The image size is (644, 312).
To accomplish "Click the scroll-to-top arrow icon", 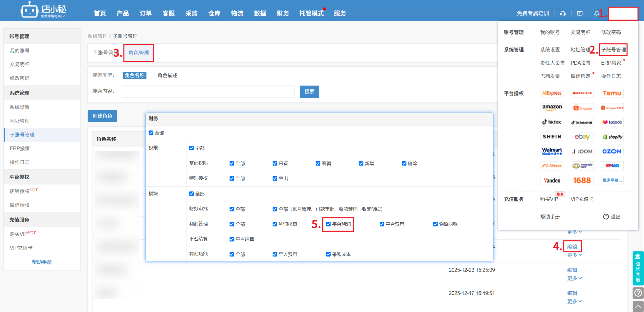I will click(638, 306).
